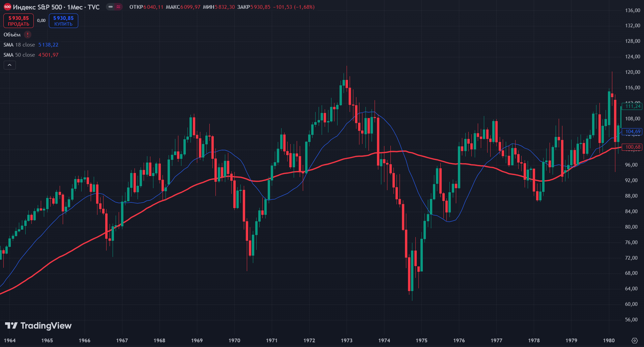Open chart settings gear in bottom-right corner
The image size is (644, 347).
[x=635, y=340]
